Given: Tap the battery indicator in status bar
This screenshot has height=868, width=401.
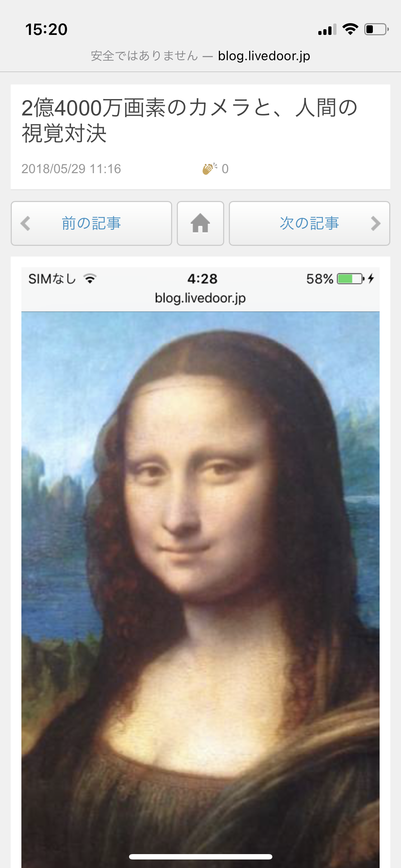Looking at the screenshot, I should click(x=376, y=29).
